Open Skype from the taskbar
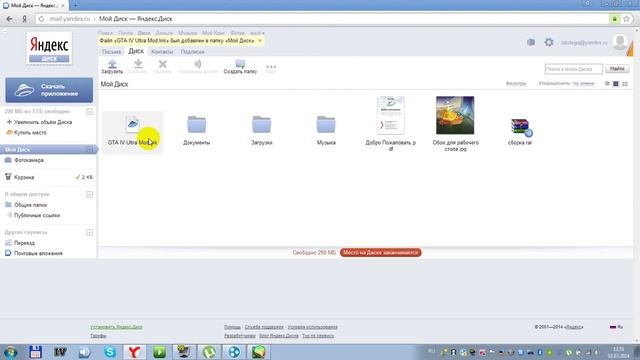The width and height of the screenshot is (640, 360). 110,352
